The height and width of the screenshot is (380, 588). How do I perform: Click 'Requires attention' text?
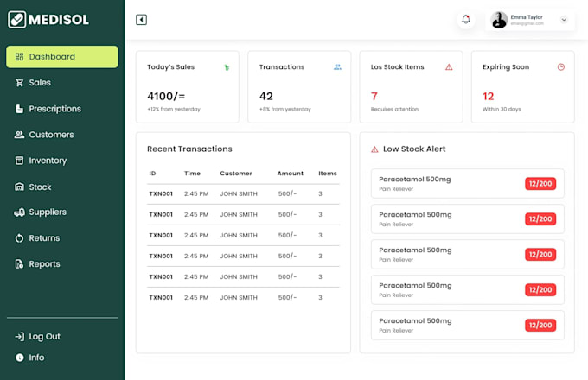click(394, 110)
